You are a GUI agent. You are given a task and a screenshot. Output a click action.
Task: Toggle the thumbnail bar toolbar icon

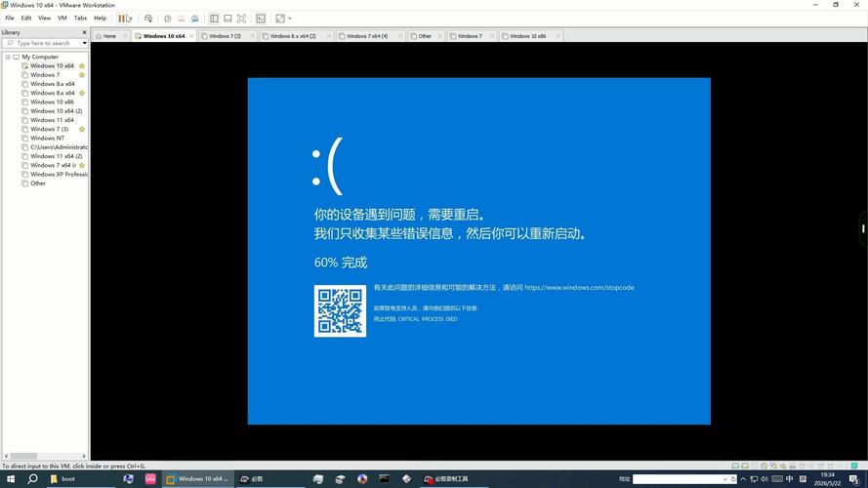pos(227,19)
